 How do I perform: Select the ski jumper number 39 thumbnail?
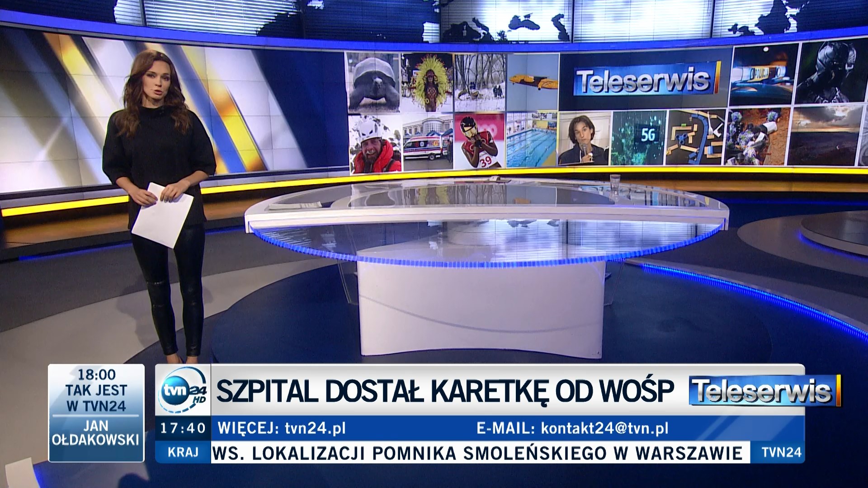tap(480, 141)
